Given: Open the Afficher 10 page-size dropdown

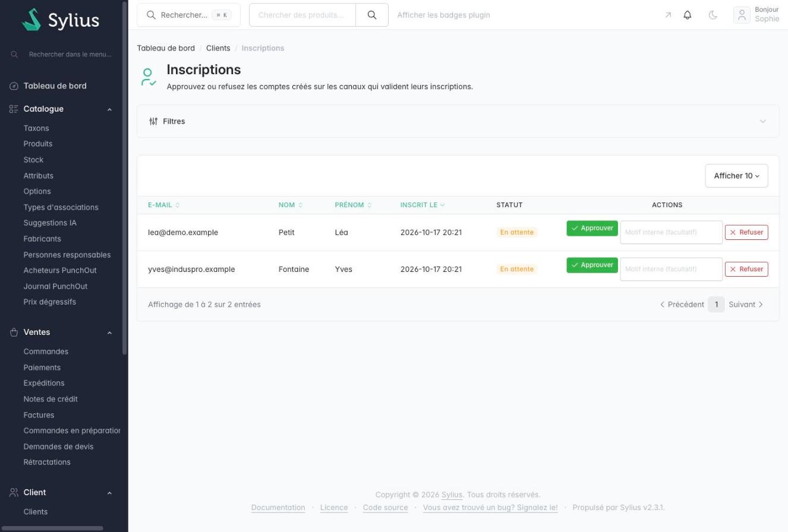Looking at the screenshot, I should (736, 176).
